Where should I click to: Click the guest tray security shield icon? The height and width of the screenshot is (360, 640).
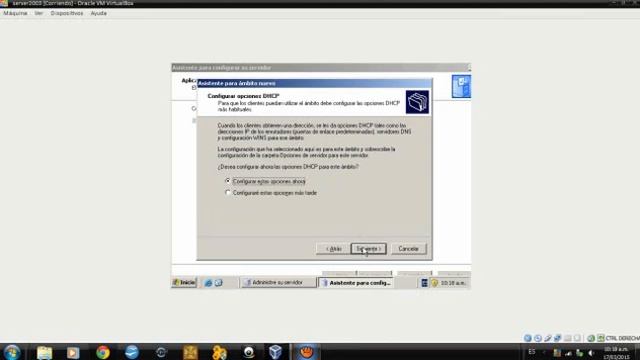435,282
